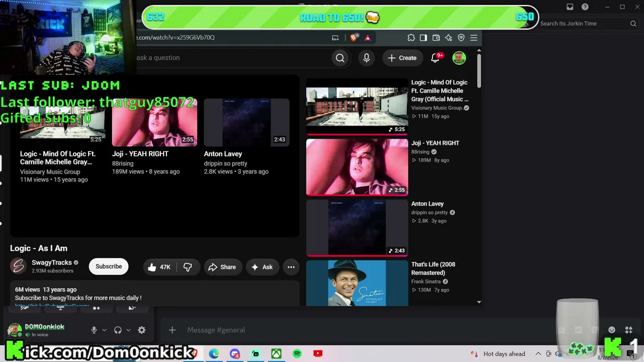
Task: Open Logic Mind Of Logic sidebar thumbnail
Action: (357, 107)
